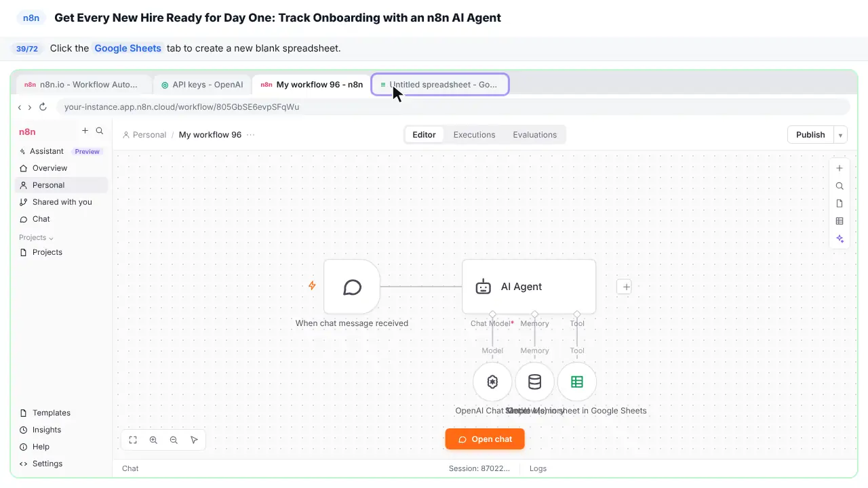Click the search icon in right canvas toolbar

(x=840, y=186)
